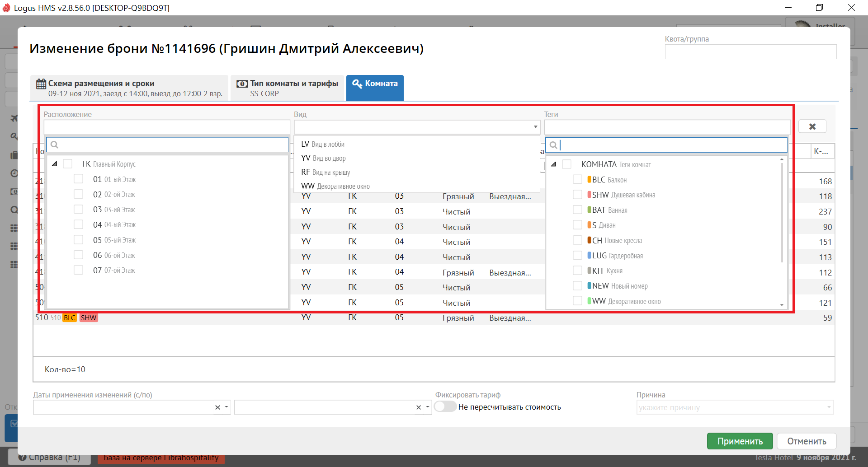This screenshot has width=868, height=467.
Task: Select the RF Вид на крышу option
Action: 325,172
